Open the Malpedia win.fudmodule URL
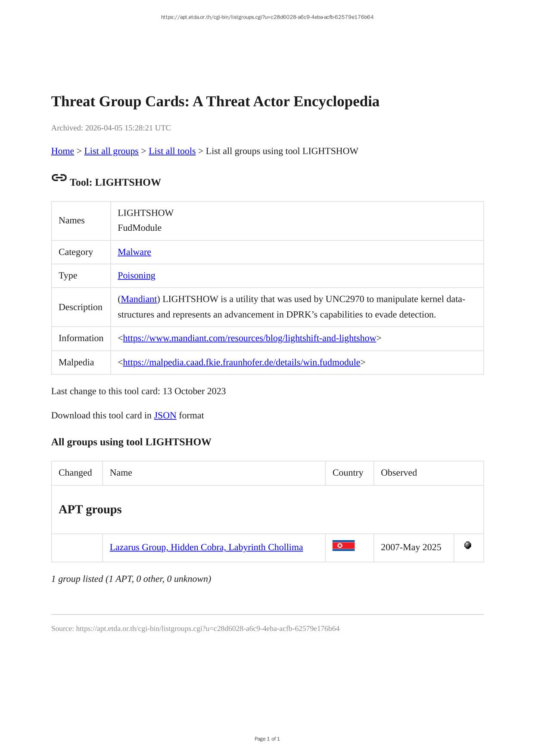 [241, 363]
